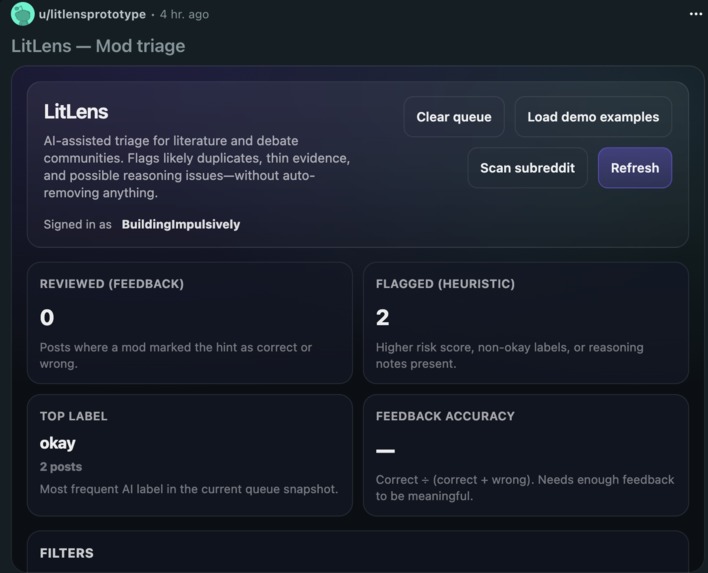Image resolution: width=708 pixels, height=573 pixels.
Task: Click the BuildingImpulsively username
Action: coord(181,224)
